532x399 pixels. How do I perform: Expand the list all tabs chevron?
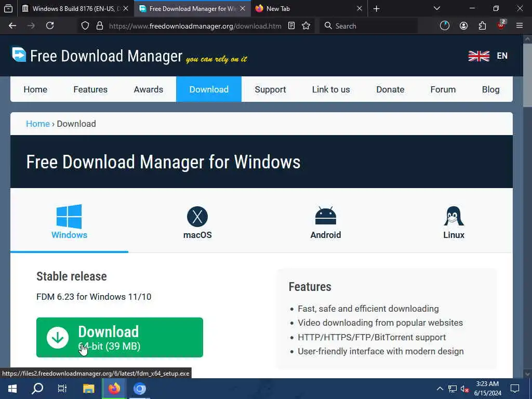(437, 8)
